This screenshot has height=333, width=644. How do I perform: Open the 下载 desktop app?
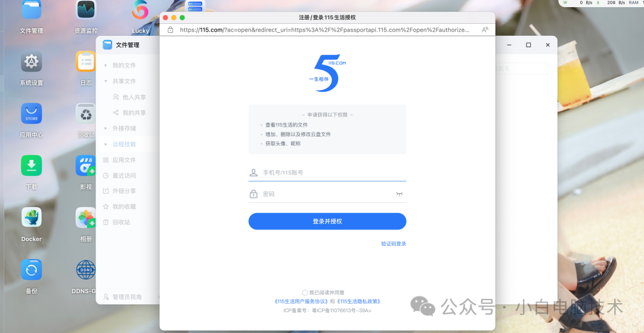[32, 165]
